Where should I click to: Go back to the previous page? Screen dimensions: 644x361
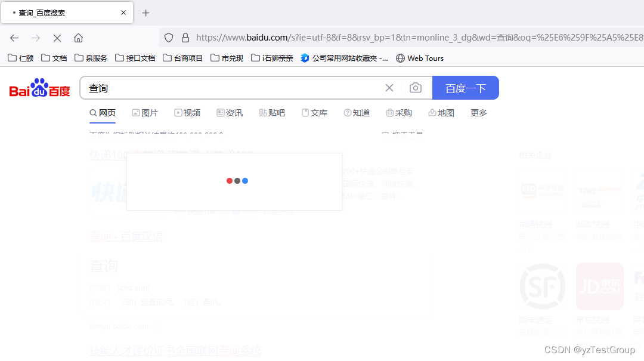click(x=14, y=38)
